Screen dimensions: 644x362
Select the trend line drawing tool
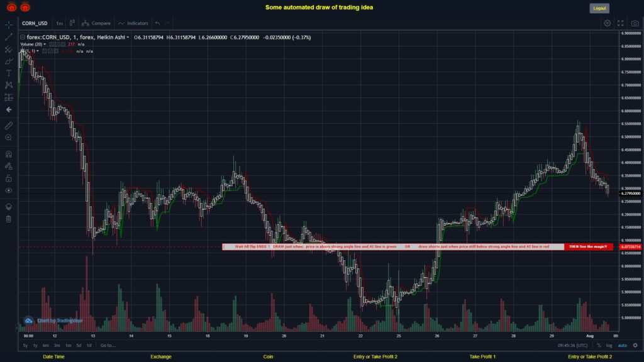tap(9, 37)
